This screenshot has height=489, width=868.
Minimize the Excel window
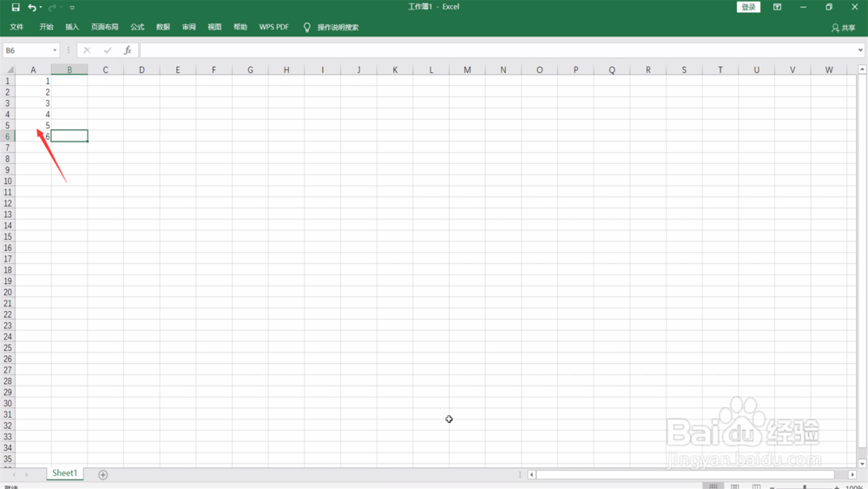[x=803, y=7]
